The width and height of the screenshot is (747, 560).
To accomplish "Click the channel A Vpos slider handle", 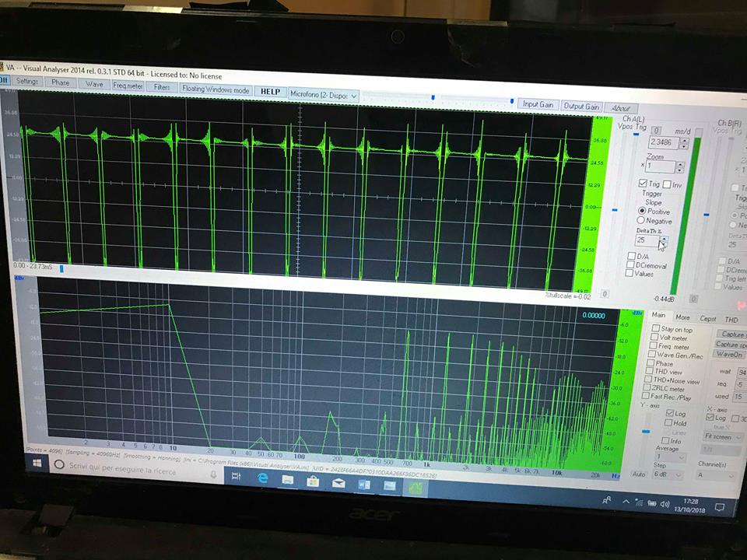I will coord(615,209).
